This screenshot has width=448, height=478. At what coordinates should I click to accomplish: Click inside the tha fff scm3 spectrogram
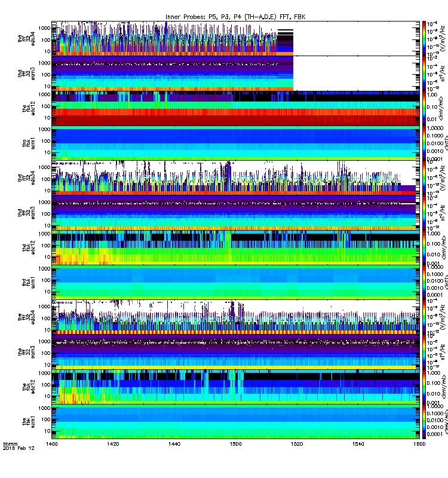click(x=235, y=73)
